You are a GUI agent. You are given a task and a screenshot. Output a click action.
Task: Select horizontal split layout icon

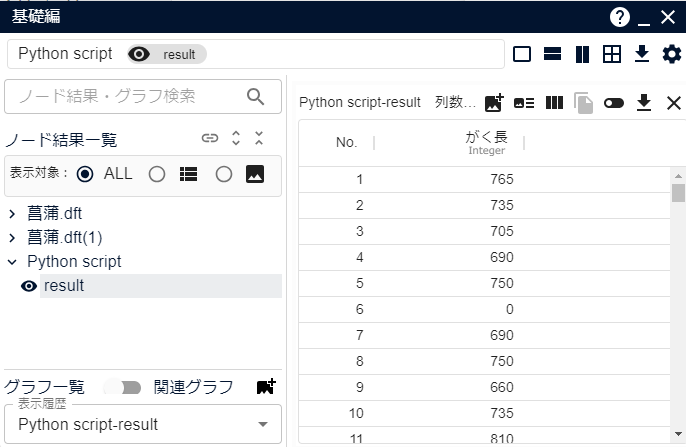[x=552, y=54]
